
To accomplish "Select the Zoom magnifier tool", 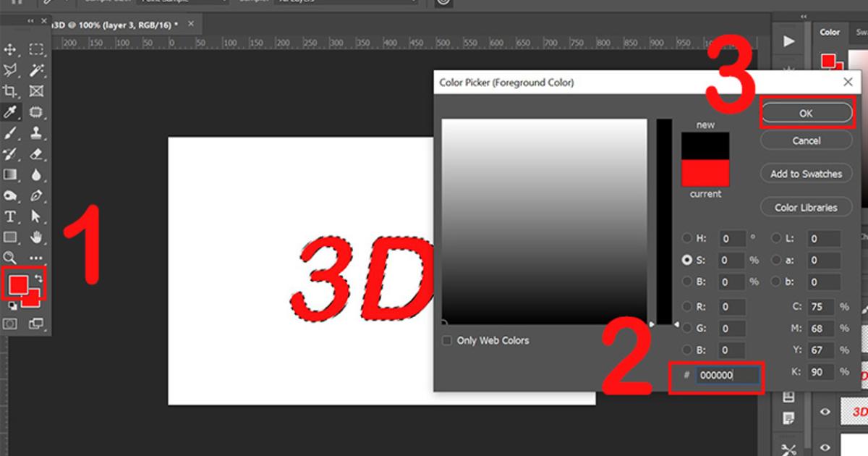I will click(11, 258).
